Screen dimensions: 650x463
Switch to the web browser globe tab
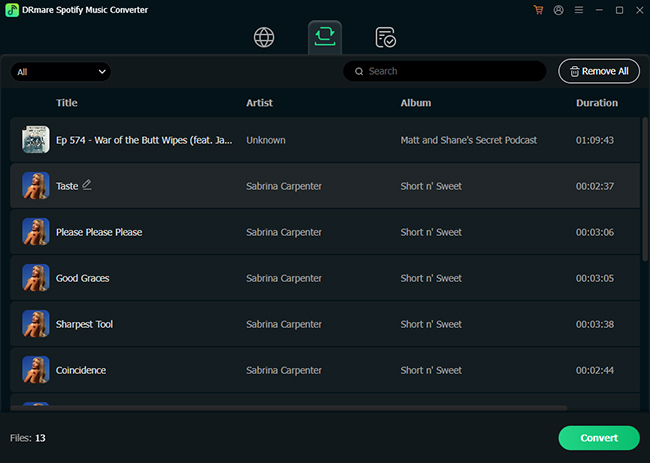click(264, 37)
